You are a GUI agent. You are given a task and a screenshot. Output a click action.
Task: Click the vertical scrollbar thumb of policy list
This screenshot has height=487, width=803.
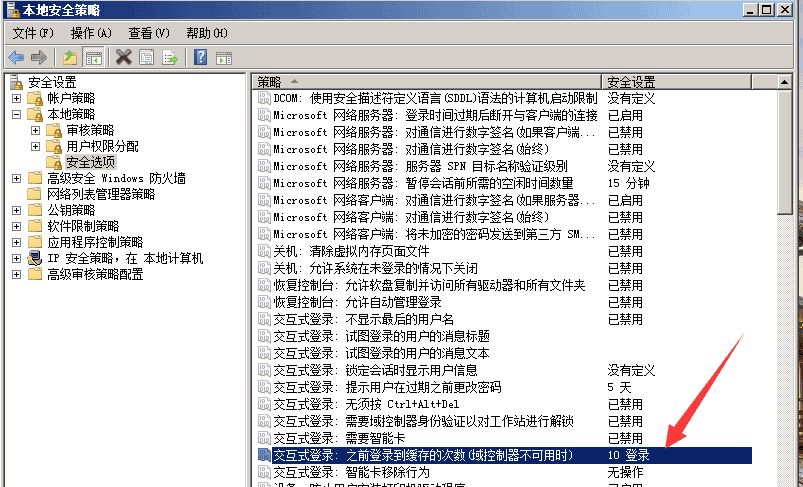tap(785, 152)
